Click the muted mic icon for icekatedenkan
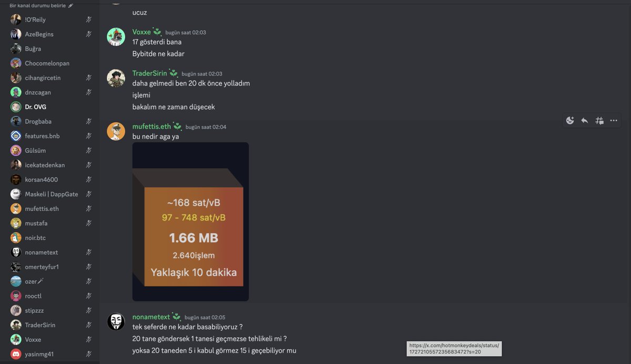This screenshot has width=631, height=364. pyautogui.click(x=89, y=165)
